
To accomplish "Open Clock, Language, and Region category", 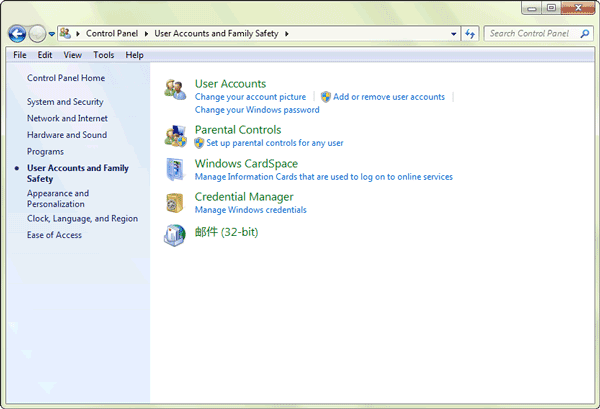I will click(82, 218).
